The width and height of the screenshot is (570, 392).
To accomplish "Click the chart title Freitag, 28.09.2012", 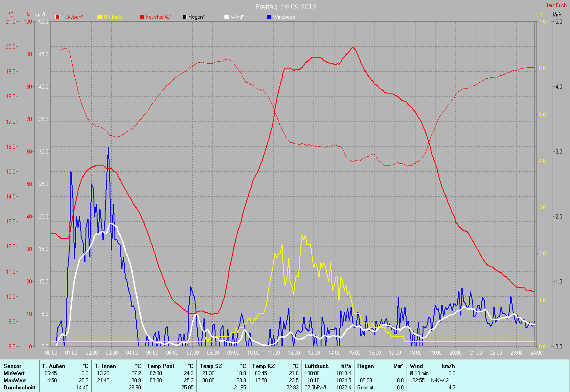I will (286, 7).
